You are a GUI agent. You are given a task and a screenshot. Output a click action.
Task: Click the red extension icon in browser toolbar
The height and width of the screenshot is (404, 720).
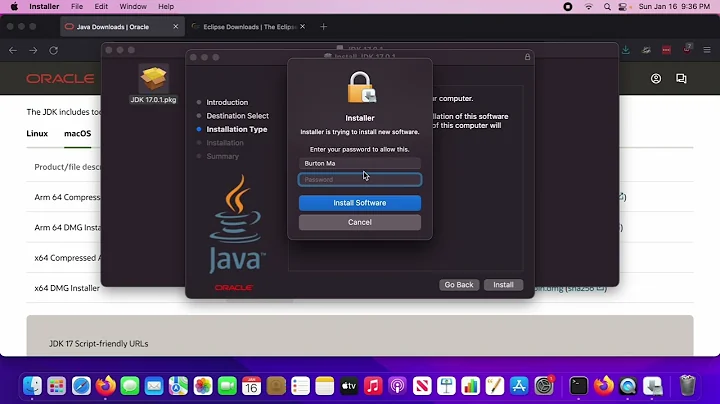coord(666,50)
